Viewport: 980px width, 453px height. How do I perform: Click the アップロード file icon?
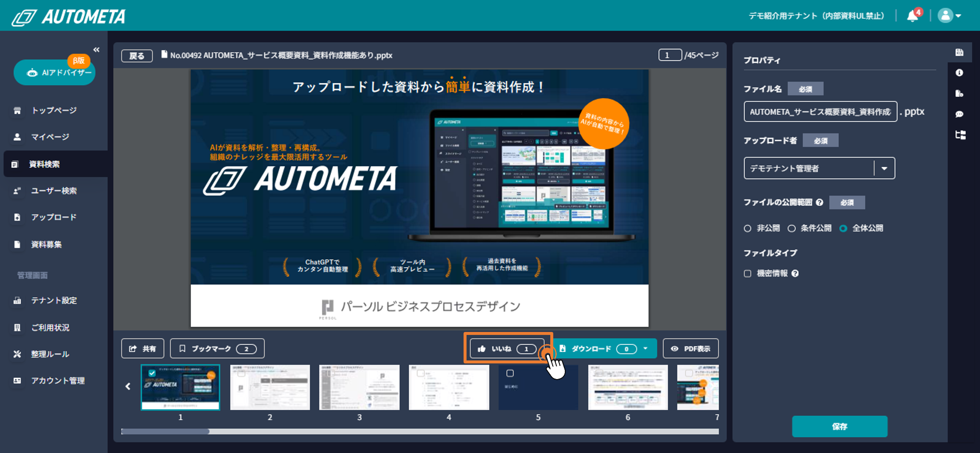point(17,217)
